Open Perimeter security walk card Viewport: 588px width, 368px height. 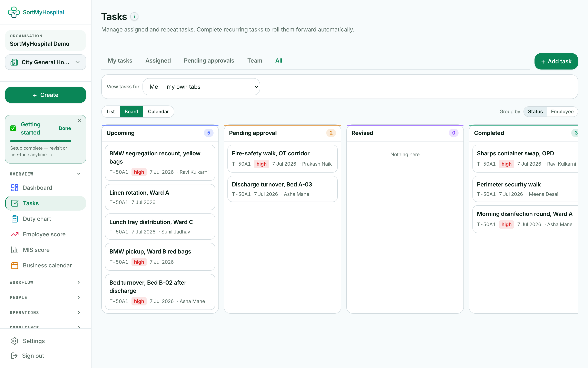click(x=525, y=189)
